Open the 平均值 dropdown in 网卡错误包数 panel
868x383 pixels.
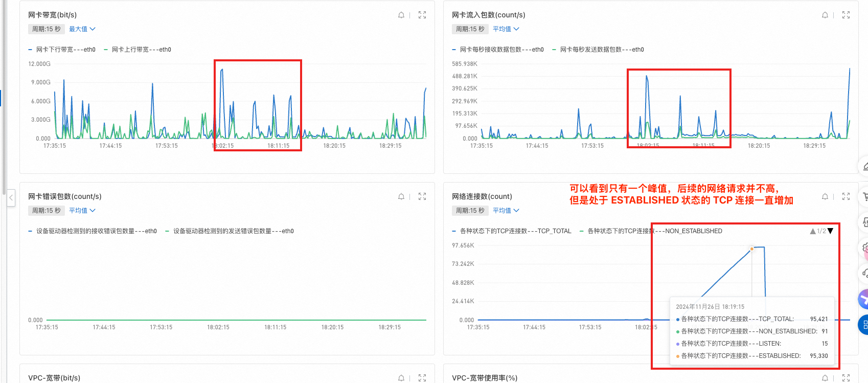[82, 211]
